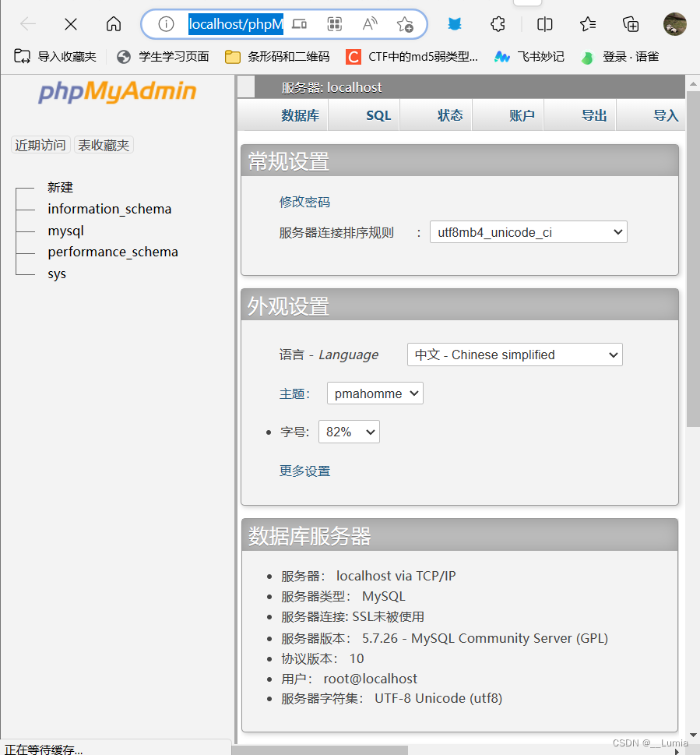Click the 服务器类型: MySQL entry
This screenshot has width=700, height=755.
click(343, 596)
